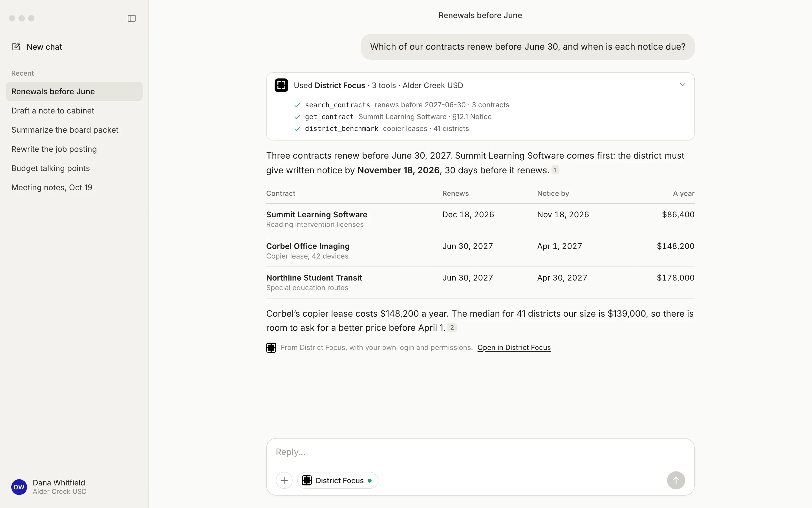Click the Renewals before June page title
This screenshot has height=508, width=812.
pos(480,16)
